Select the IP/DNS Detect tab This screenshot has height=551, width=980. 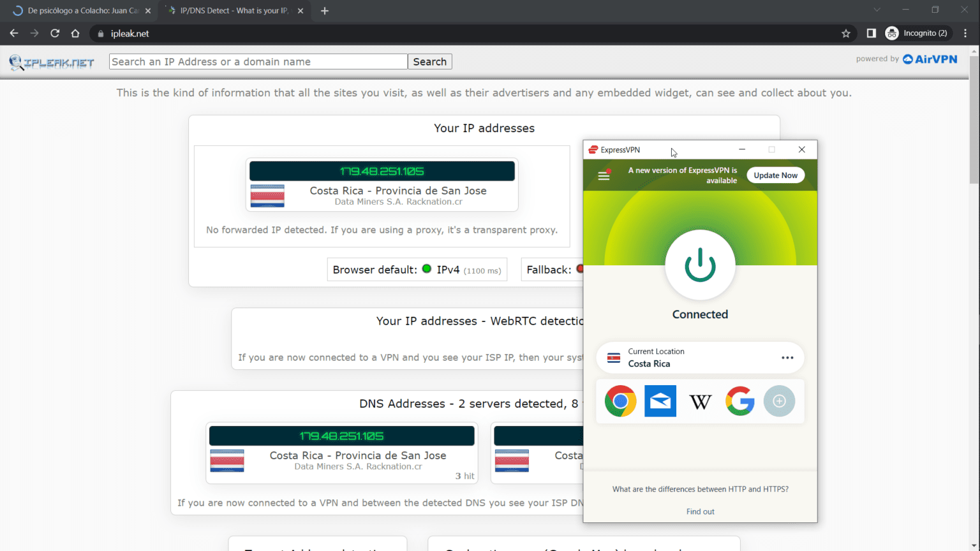234,11
